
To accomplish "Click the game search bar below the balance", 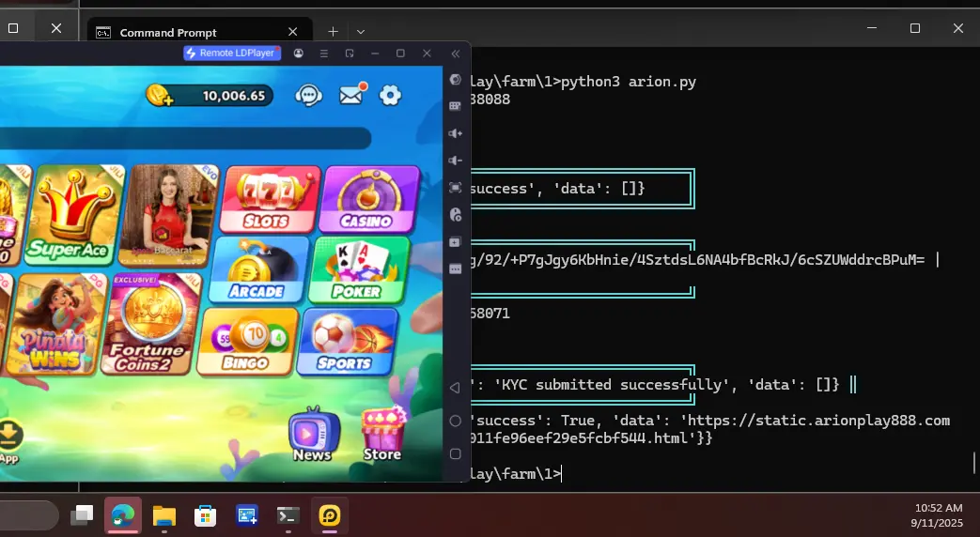I will (x=185, y=138).
